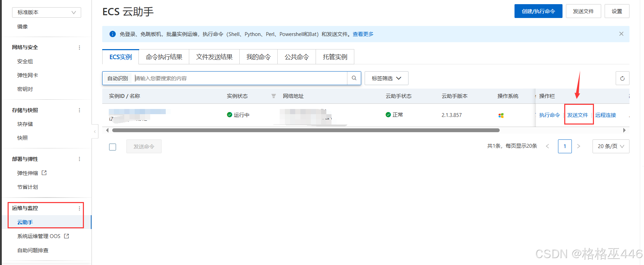Open 弹性伸缩 in the sidebar

tap(28, 173)
